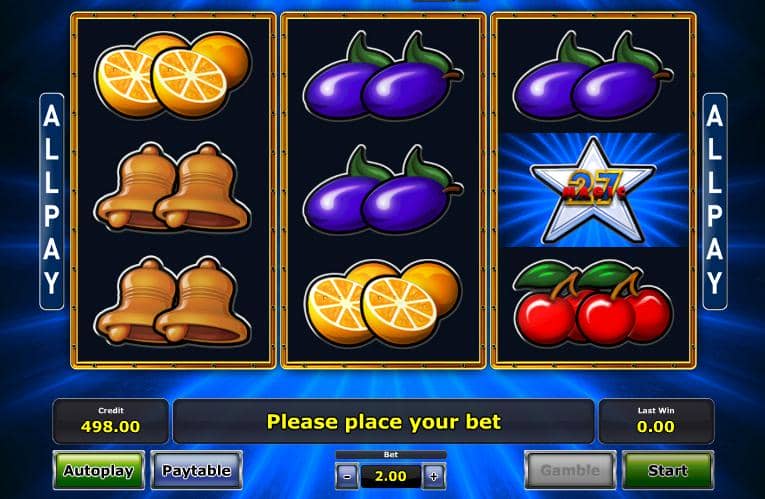
Task: Click the bet amount 2.00 field
Action: (390, 476)
